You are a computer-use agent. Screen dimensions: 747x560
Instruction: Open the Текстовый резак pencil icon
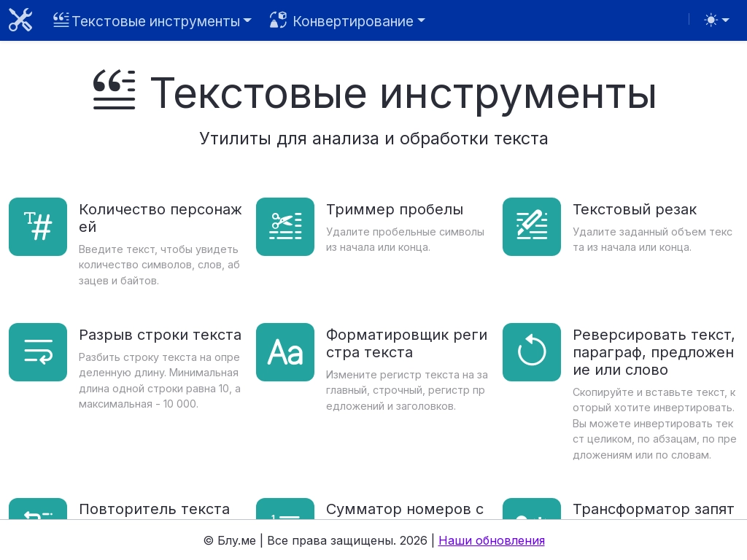[532, 227]
